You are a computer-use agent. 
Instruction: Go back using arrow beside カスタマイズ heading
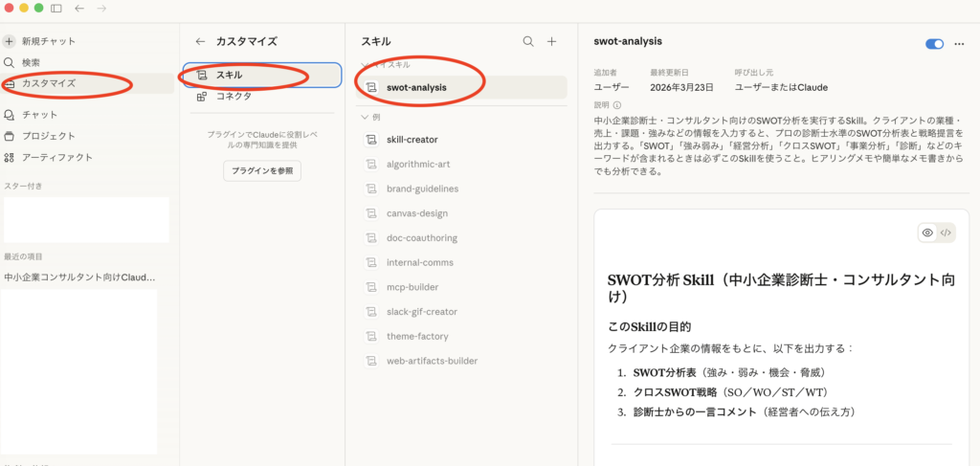tap(200, 41)
